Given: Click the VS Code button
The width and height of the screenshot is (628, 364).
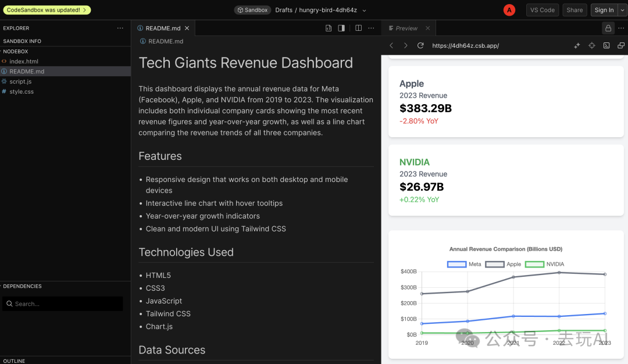Looking at the screenshot, I should (x=542, y=10).
